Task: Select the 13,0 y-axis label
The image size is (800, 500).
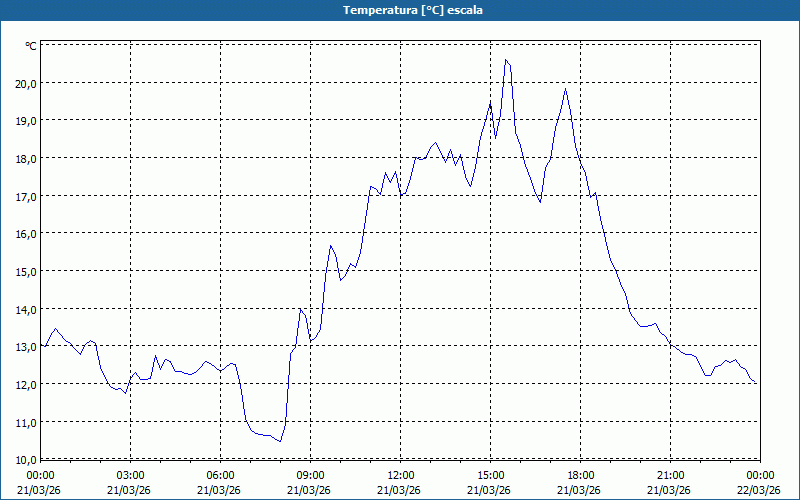Action: 24,347
